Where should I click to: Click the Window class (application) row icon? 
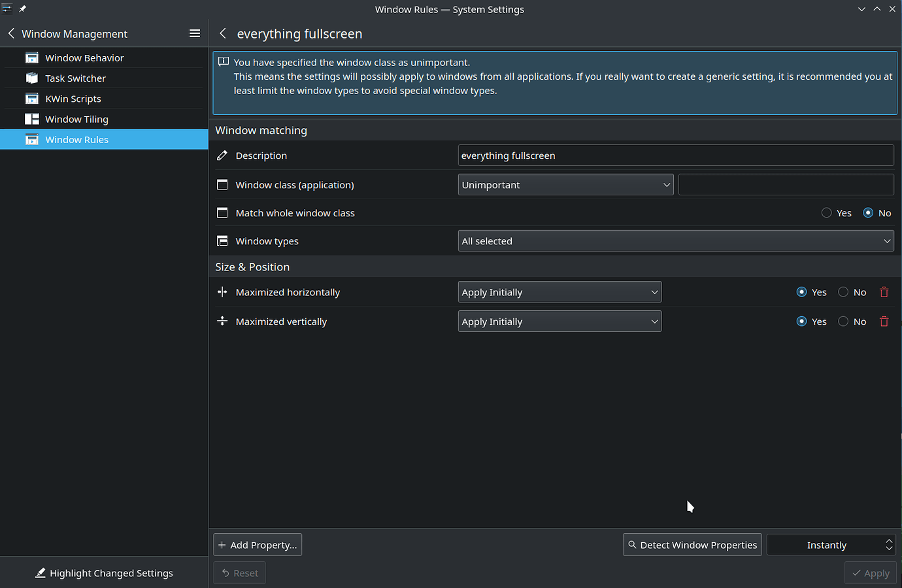(222, 185)
